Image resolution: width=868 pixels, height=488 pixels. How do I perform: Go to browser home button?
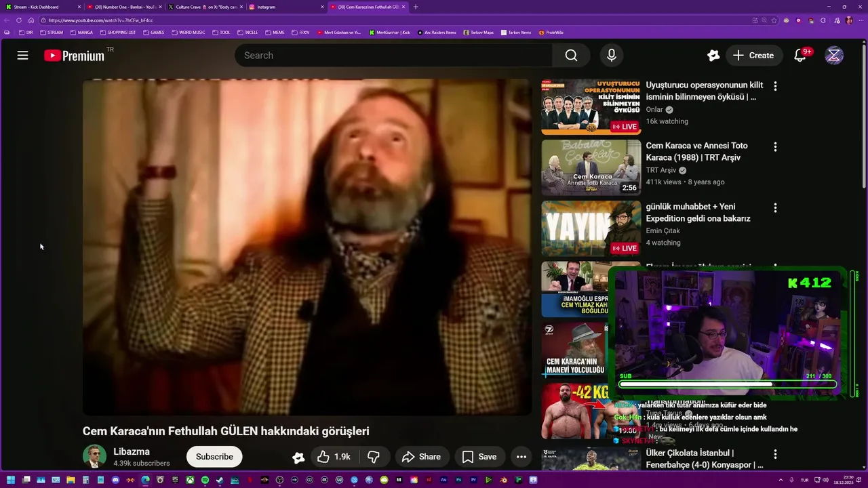31,20
